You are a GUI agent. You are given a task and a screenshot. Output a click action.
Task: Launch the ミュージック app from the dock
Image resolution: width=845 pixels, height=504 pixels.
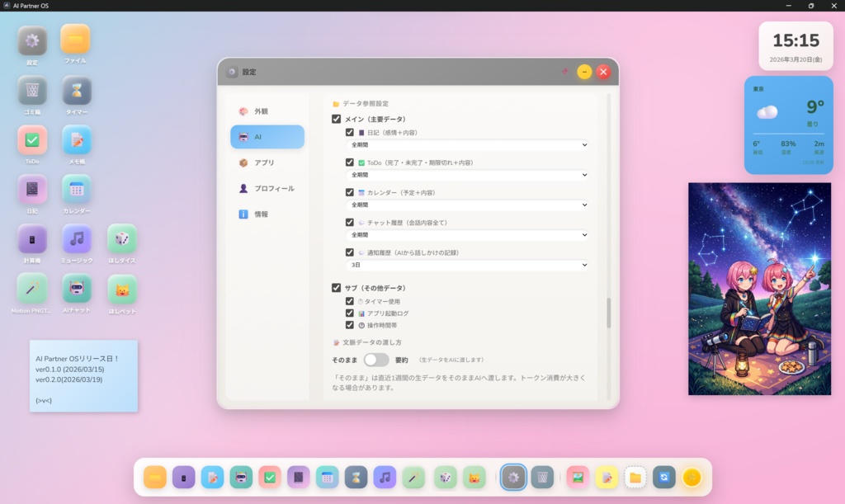tap(383, 477)
